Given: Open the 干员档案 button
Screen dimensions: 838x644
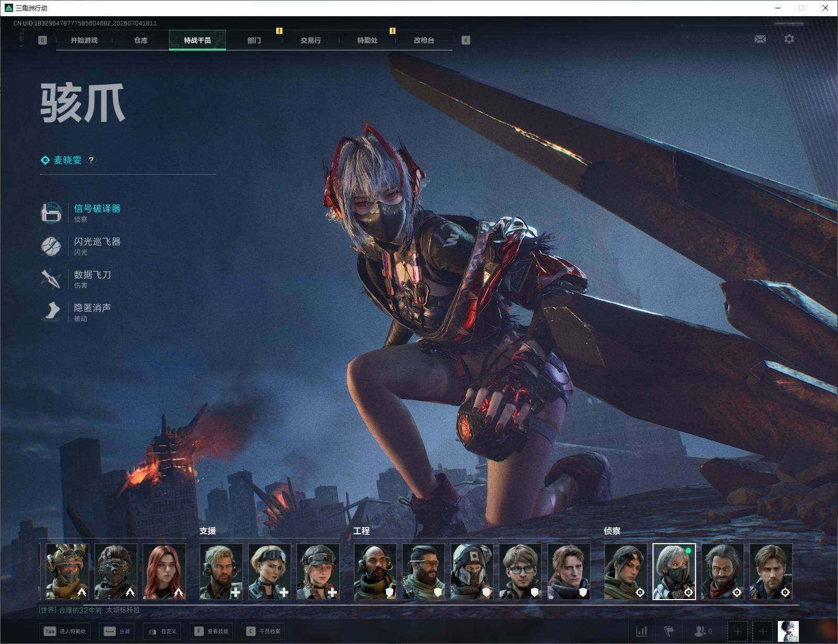Looking at the screenshot, I should click(x=264, y=631).
